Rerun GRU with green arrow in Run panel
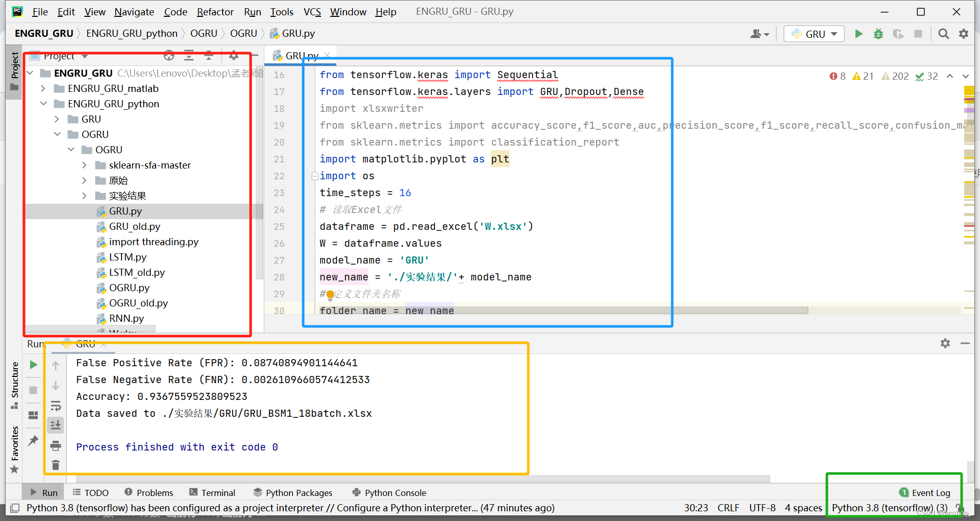 click(x=33, y=365)
